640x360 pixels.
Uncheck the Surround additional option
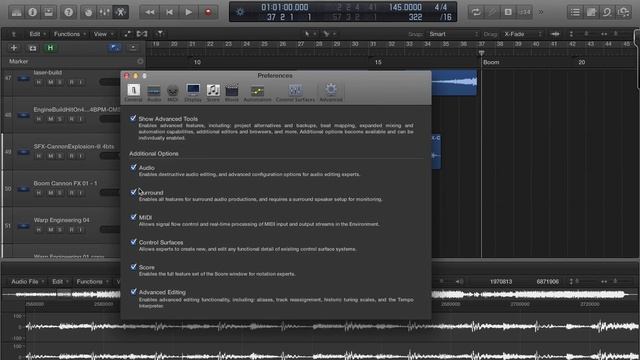pos(133,192)
